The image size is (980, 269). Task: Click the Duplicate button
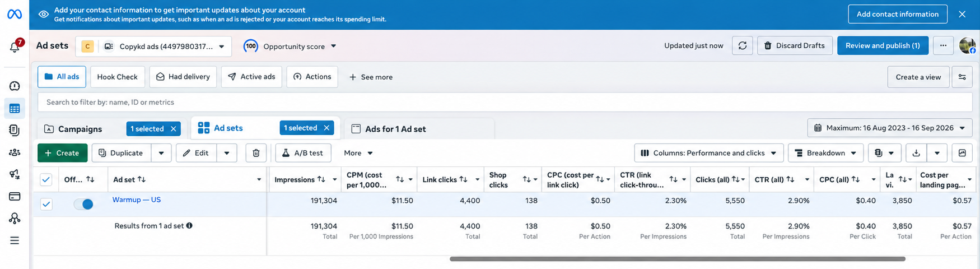pyautogui.click(x=122, y=153)
